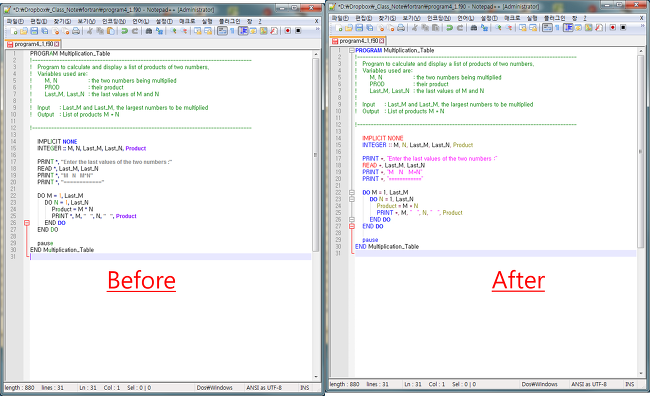Click Open file icon in Before window
650x396 pixels.
click(x=24, y=31)
